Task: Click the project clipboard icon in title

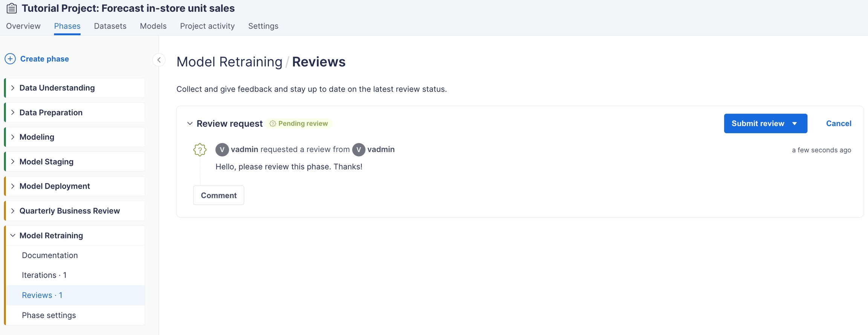Action: tap(12, 8)
